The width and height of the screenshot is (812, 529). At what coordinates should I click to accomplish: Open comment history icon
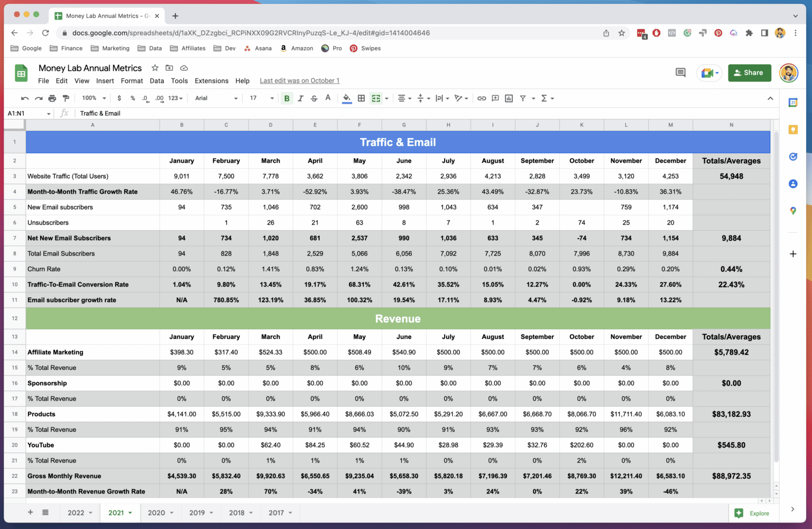coord(680,73)
